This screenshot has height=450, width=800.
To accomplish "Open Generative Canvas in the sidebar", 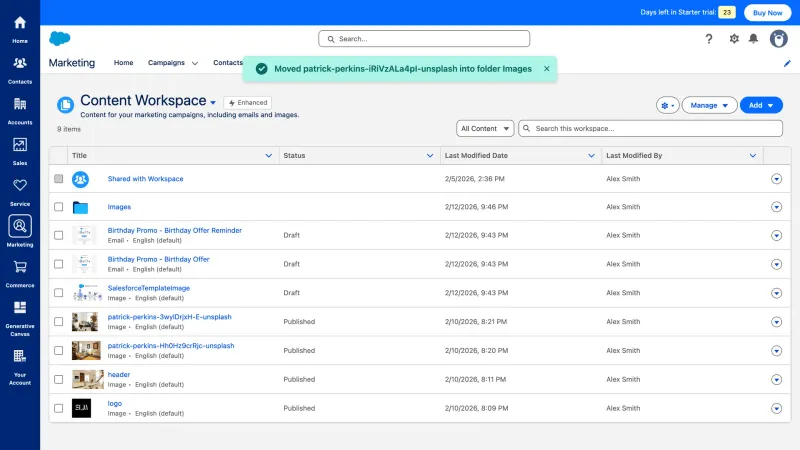I will point(20,318).
